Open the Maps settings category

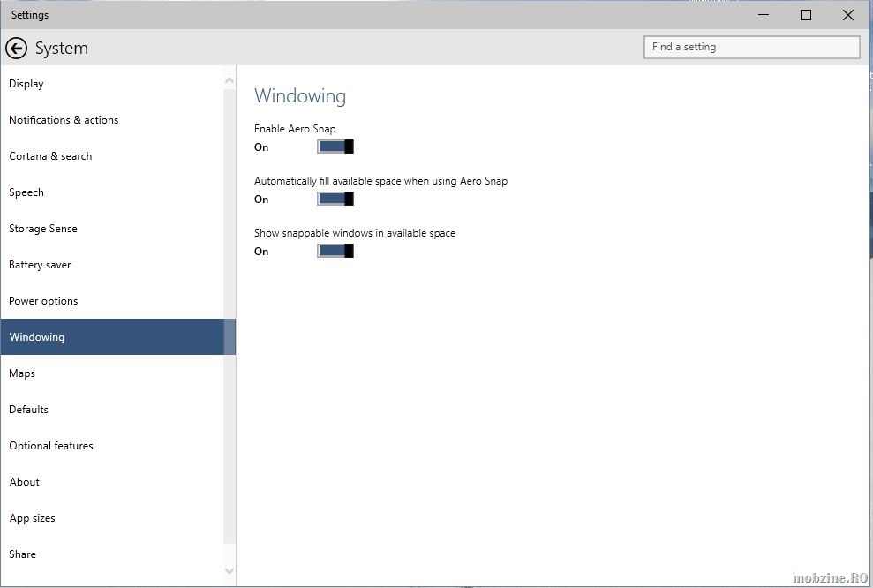point(112,373)
